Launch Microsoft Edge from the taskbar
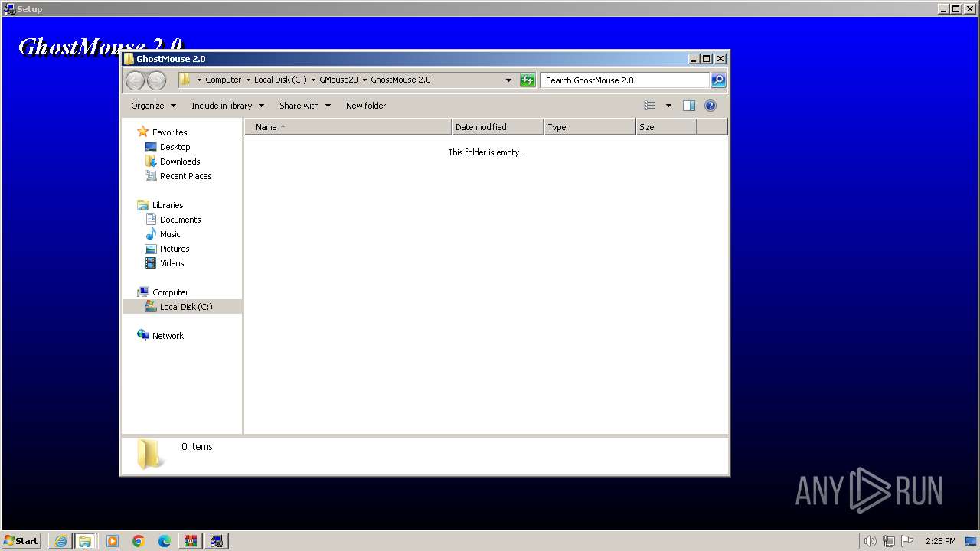 pyautogui.click(x=165, y=541)
